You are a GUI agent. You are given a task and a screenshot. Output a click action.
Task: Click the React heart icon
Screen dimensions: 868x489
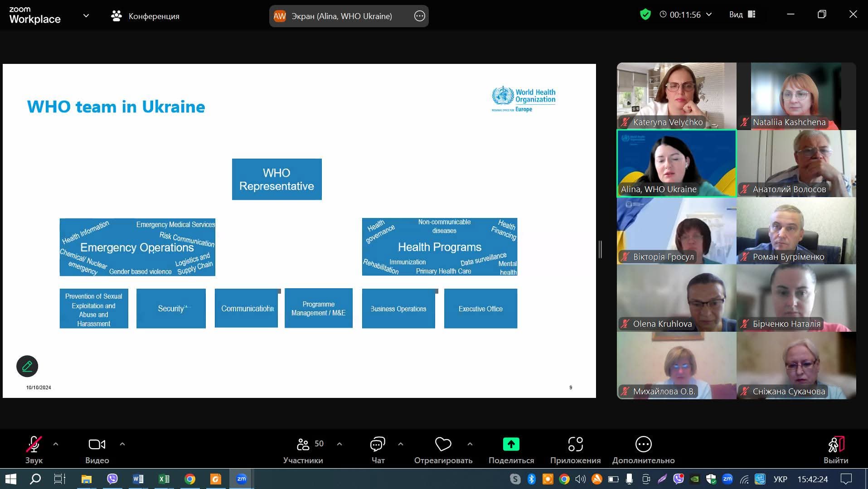[x=443, y=445]
